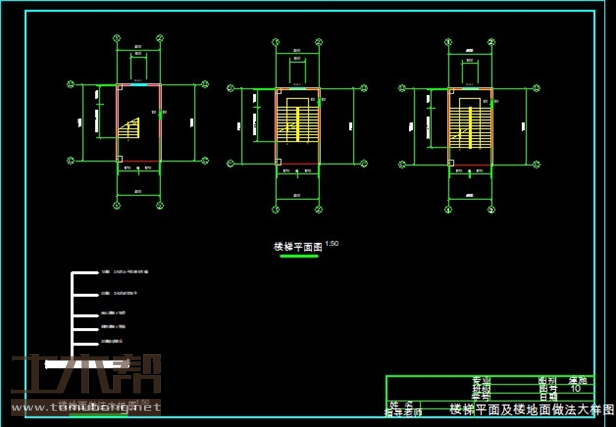The image size is (616, 427).
Task: Click drawing number 10 in title block
Action: tap(575, 388)
